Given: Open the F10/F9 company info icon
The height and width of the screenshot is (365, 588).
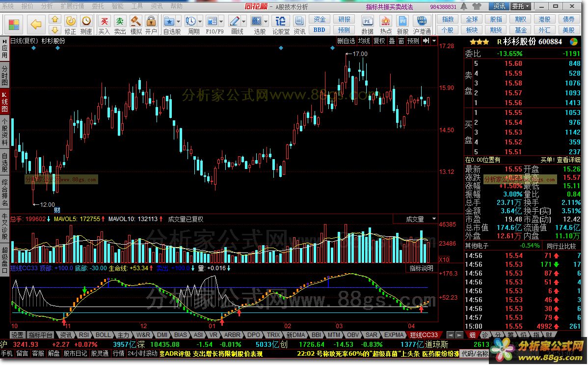Looking at the screenshot, I should pos(212,22).
